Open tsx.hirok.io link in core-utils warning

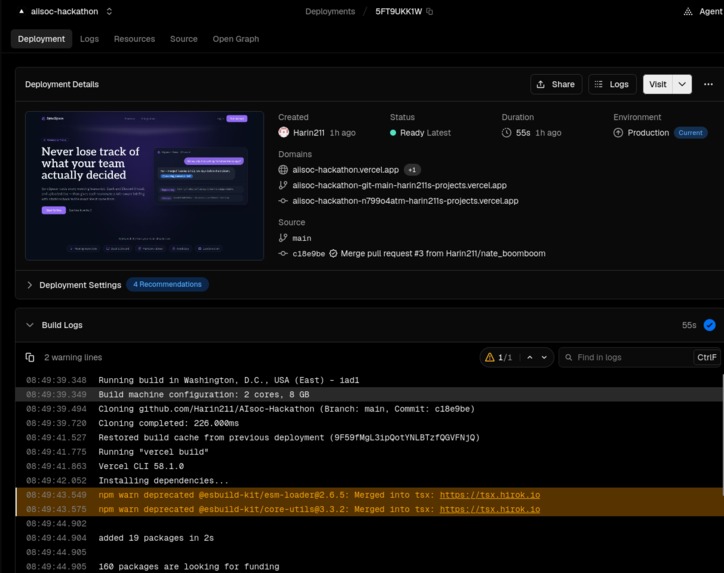click(x=489, y=509)
